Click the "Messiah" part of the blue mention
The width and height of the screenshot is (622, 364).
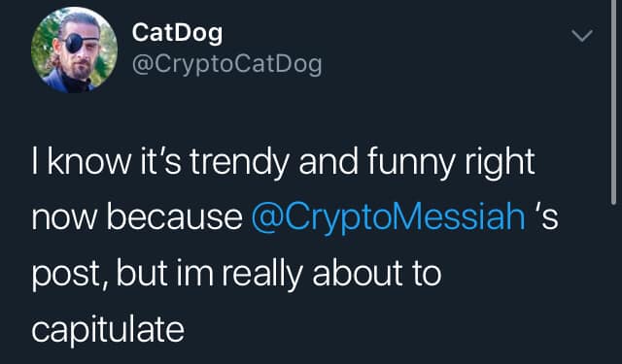coord(452,217)
